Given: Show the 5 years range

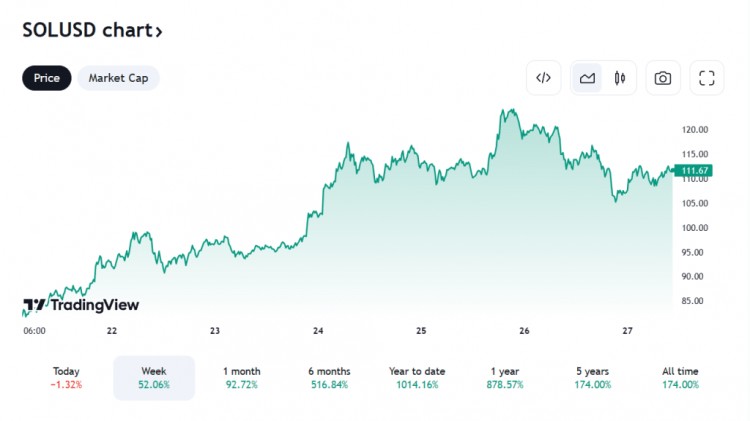Looking at the screenshot, I should click(x=592, y=377).
